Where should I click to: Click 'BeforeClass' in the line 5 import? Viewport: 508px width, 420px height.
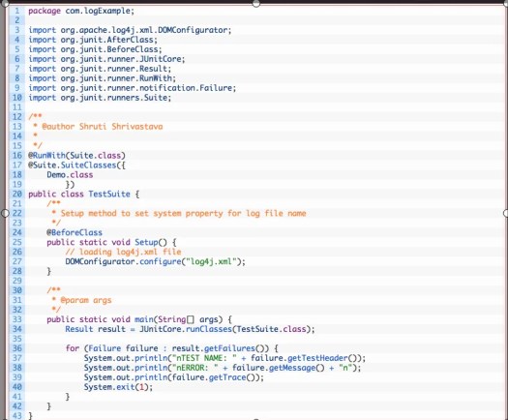point(133,49)
